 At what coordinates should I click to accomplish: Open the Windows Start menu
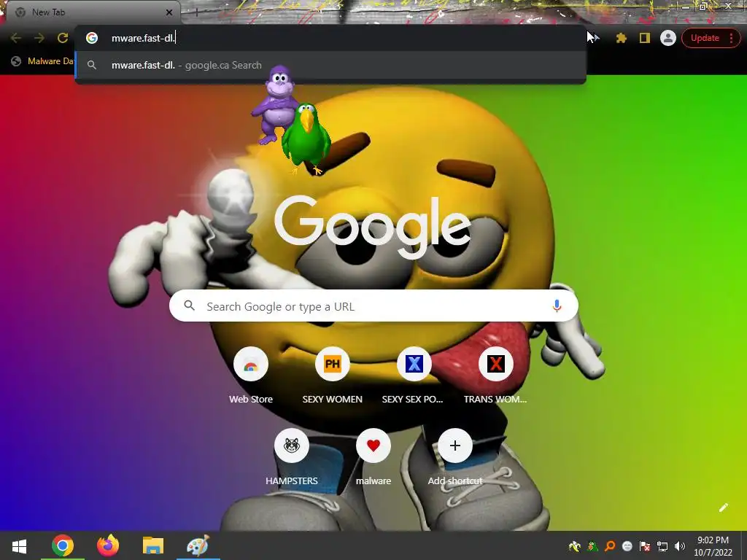(x=20, y=545)
